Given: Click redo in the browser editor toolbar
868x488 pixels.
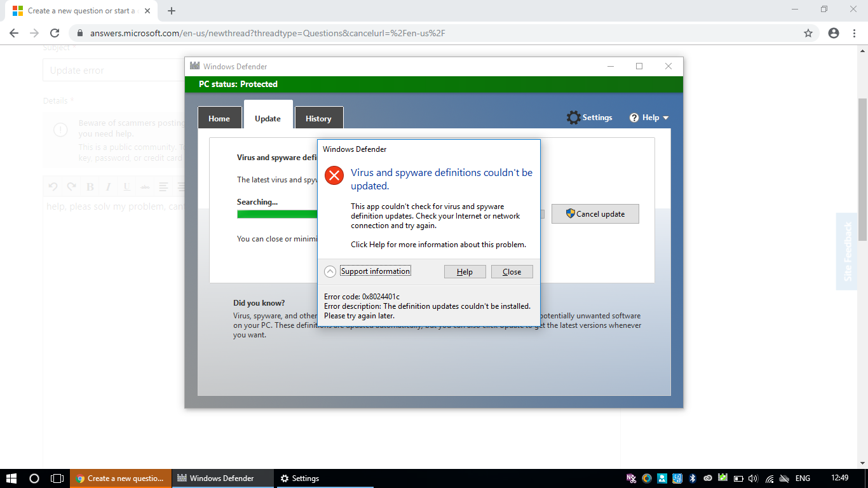Looking at the screenshot, I should point(72,187).
